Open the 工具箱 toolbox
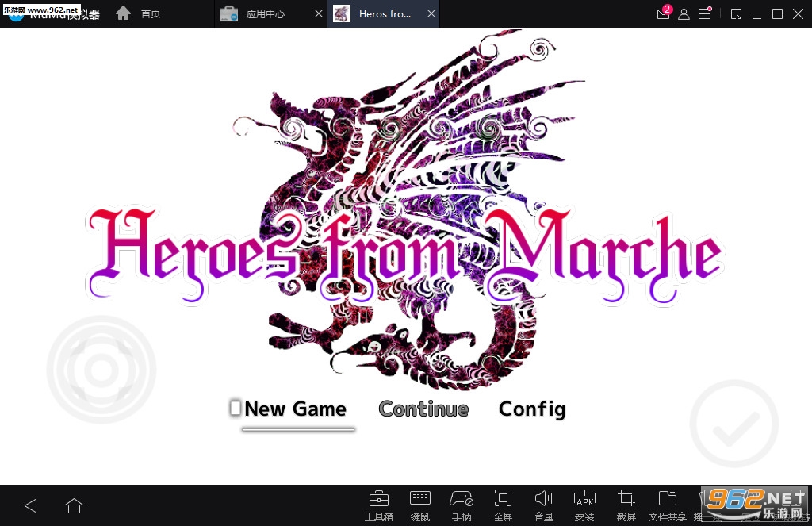This screenshot has height=526, width=812. (378, 506)
